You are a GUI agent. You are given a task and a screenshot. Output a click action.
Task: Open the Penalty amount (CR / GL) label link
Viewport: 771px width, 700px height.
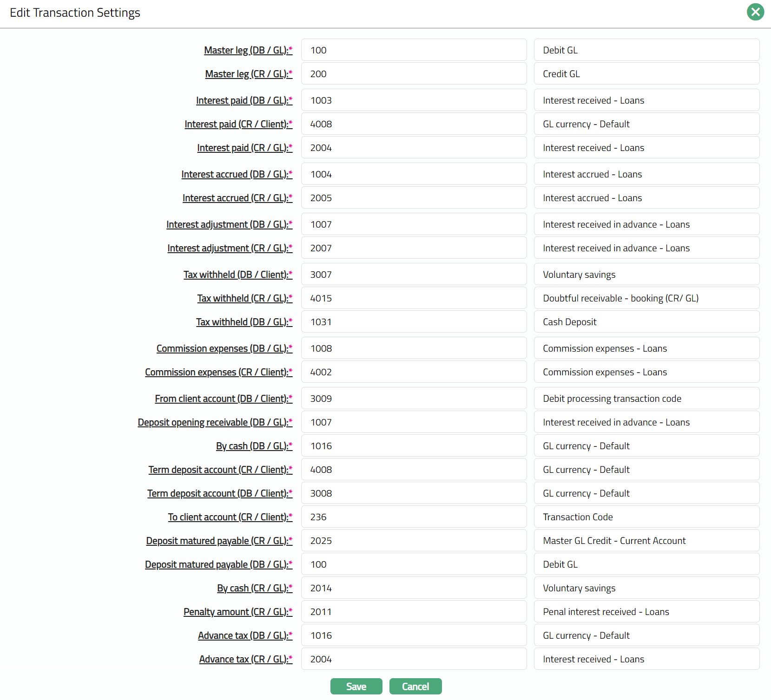(x=237, y=612)
